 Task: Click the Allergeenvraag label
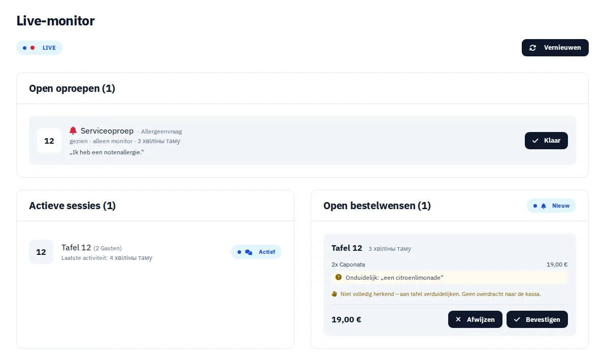[x=161, y=131]
